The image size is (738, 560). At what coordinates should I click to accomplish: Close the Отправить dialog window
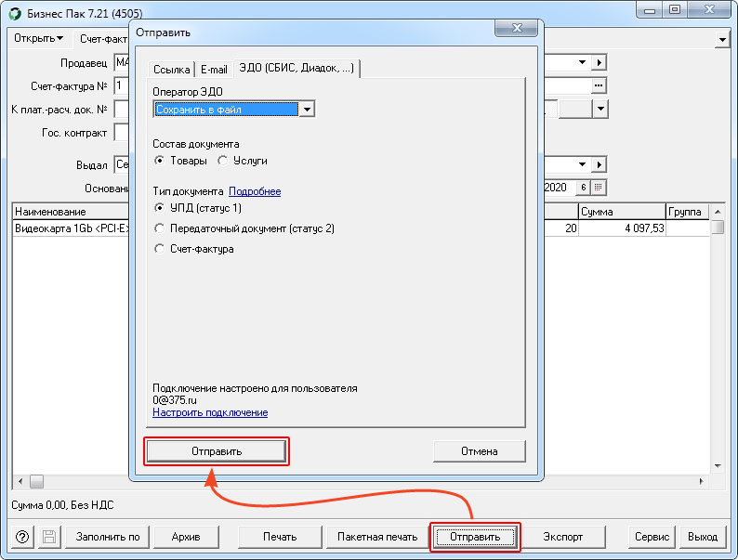point(516,28)
